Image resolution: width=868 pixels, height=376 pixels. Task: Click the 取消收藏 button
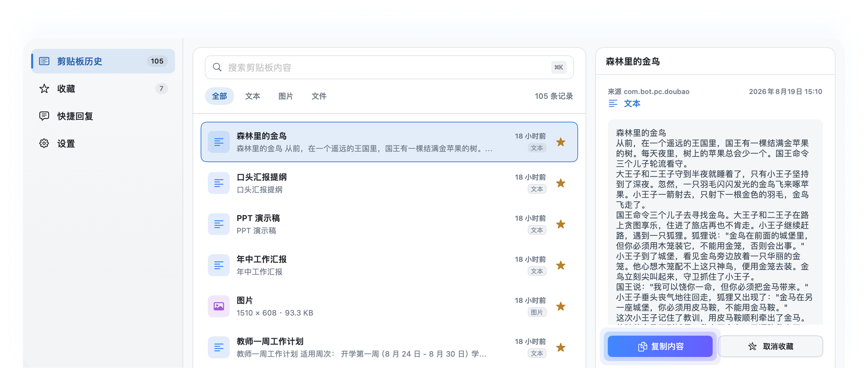pyautogui.click(x=770, y=346)
